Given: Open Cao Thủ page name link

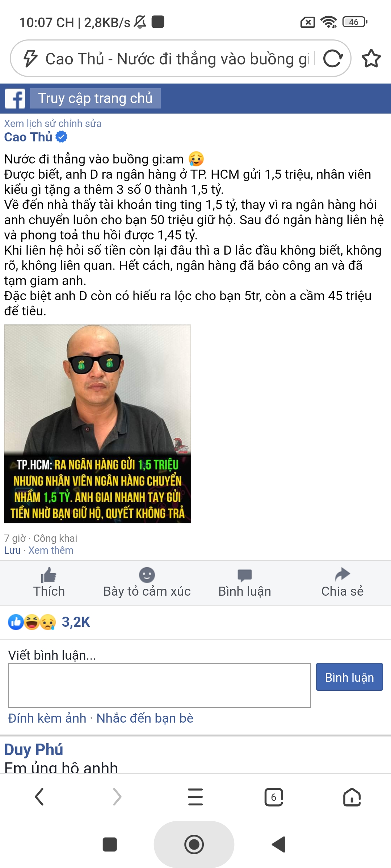Looking at the screenshot, I should pos(28,137).
